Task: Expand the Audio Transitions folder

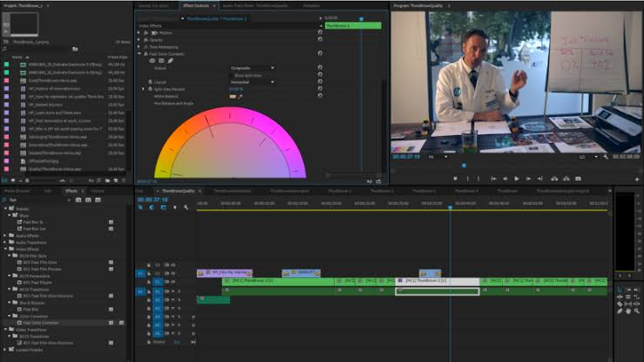Action: (x=5, y=242)
